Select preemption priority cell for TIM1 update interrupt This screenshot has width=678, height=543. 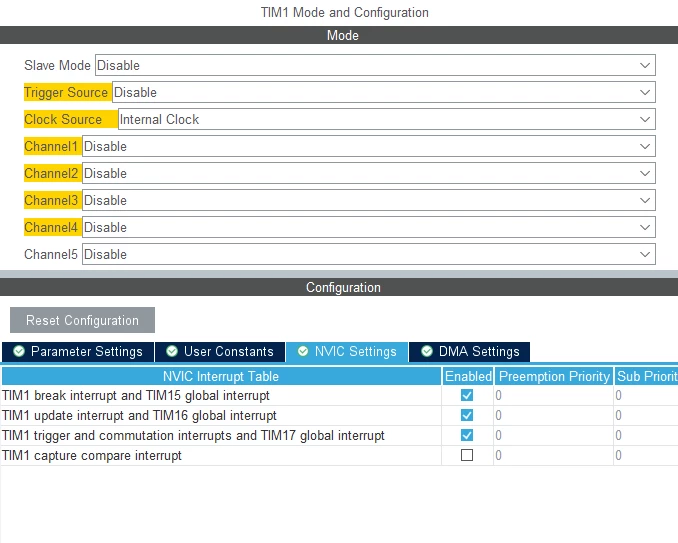[553, 415]
